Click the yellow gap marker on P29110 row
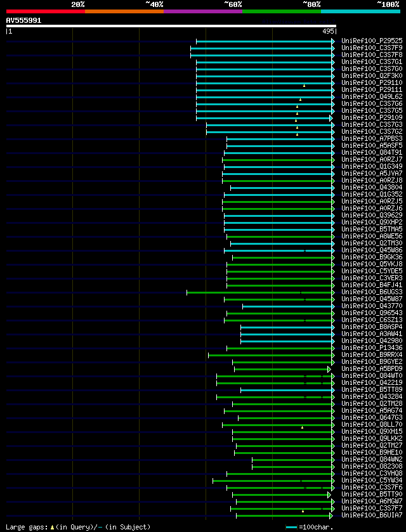This screenshot has width=406, height=532. [x=304, y=86]
